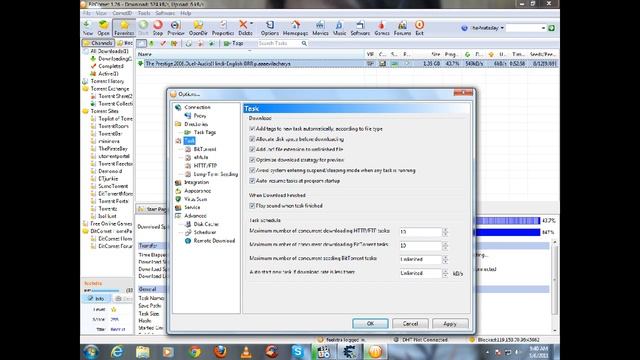Click the Music toolbar icon
The height and width of the screenshot is (360, 640).
coord(339,28)
